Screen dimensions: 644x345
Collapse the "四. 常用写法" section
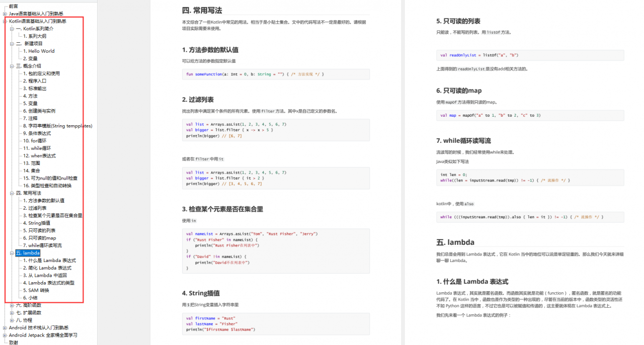click(x=11, y=193)
